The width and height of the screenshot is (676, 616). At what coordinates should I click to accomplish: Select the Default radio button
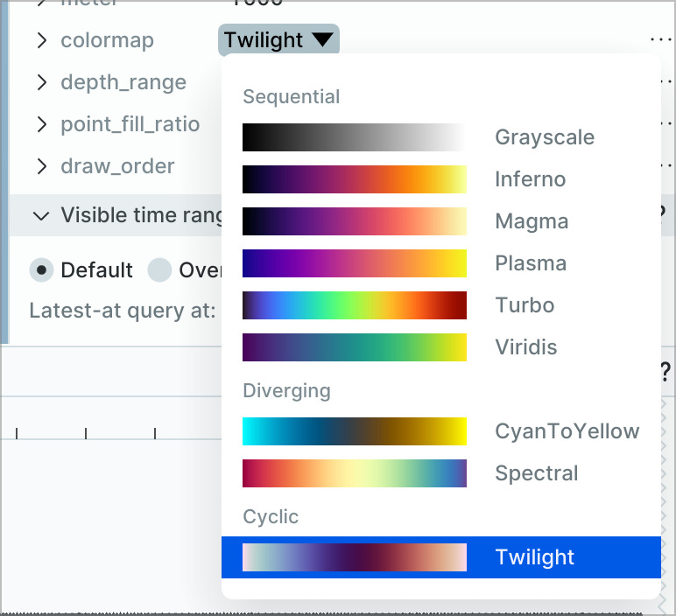coord(41,269)
